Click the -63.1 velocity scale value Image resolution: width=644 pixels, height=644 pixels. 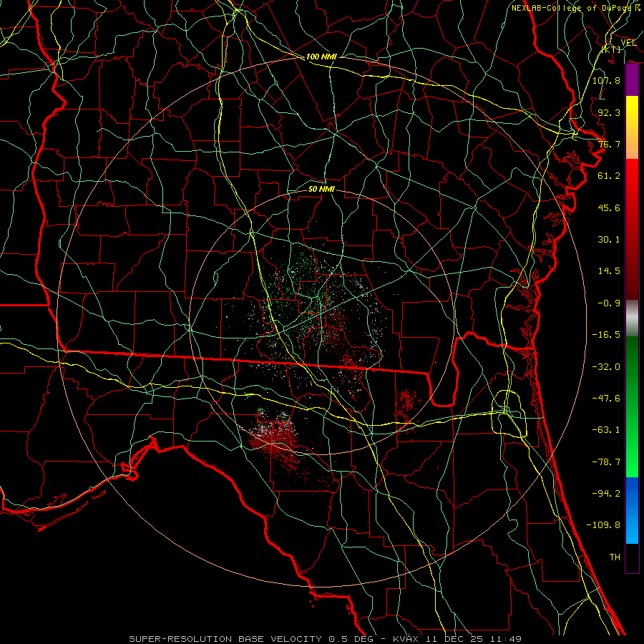click(606, 430)
